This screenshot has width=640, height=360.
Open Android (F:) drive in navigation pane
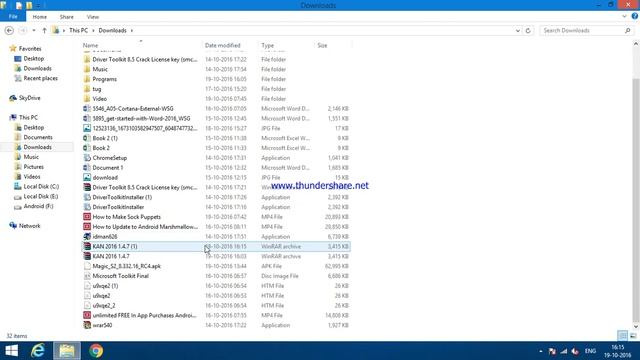38,207
